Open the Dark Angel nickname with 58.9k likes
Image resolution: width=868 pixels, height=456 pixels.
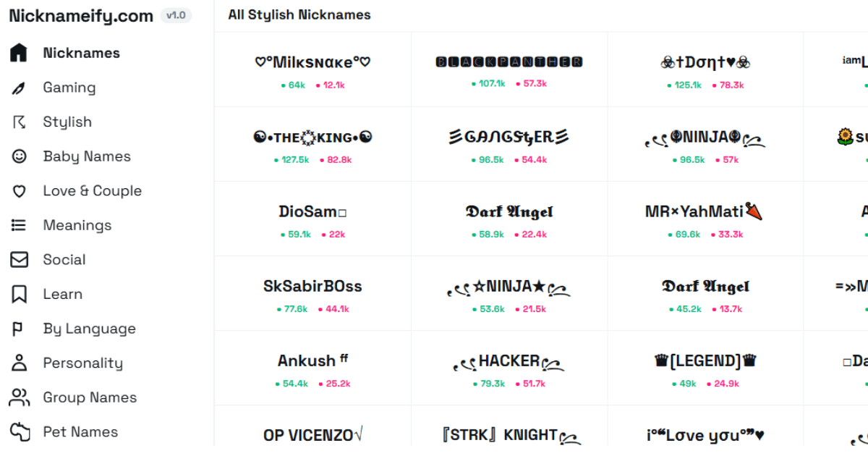tap(509, 212)
